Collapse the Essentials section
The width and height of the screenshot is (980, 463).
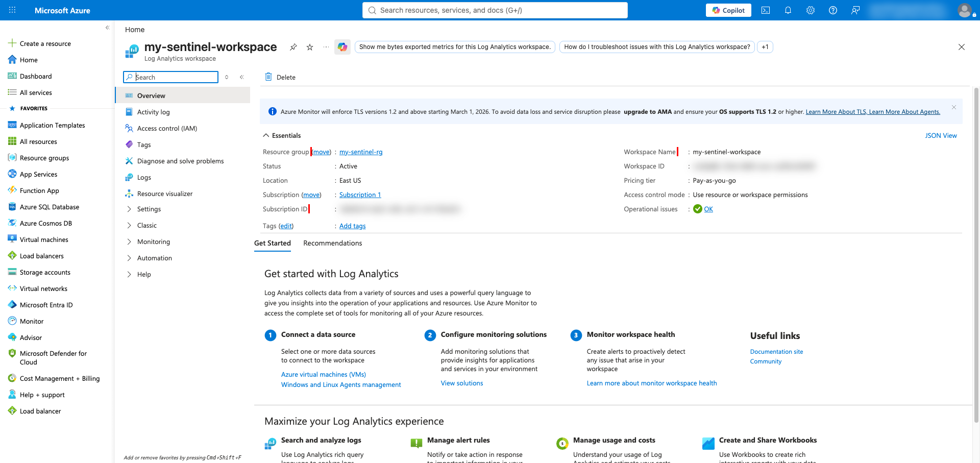pos(266,135)
